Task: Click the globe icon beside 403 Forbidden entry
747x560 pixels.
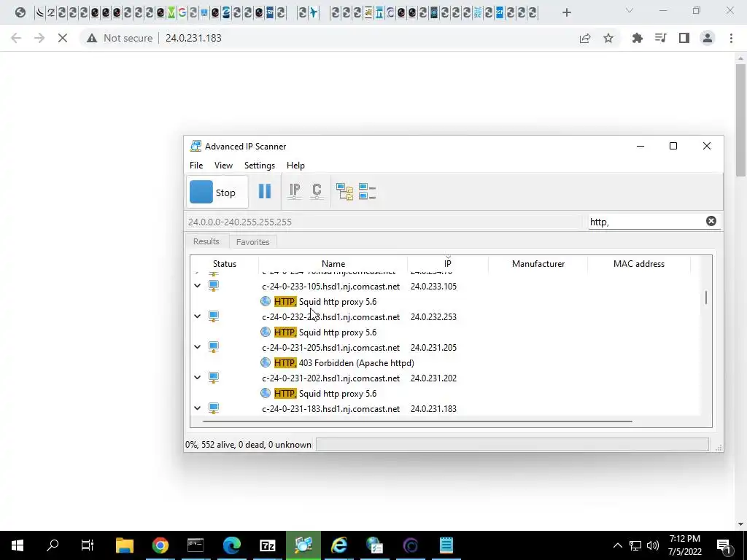Action: tap(266, 362)
